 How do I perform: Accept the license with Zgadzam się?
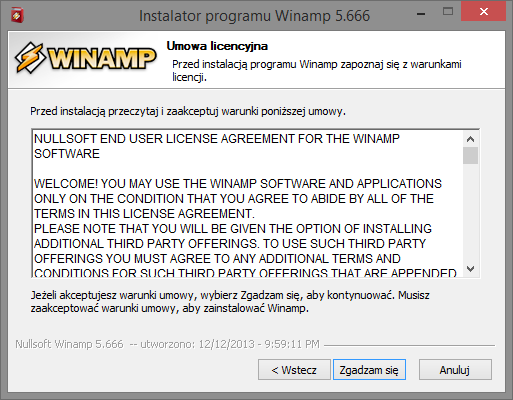click(x=369, y=370)
